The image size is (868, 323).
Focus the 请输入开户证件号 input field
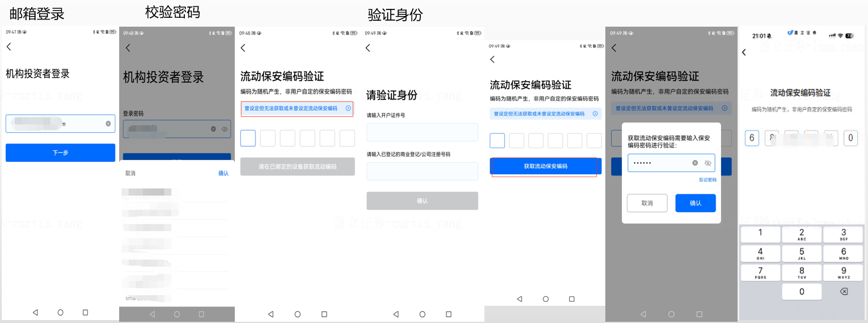(x=422, y=132)
